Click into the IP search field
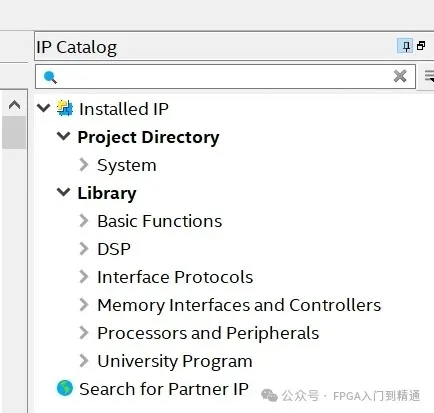 pos(225,77)
